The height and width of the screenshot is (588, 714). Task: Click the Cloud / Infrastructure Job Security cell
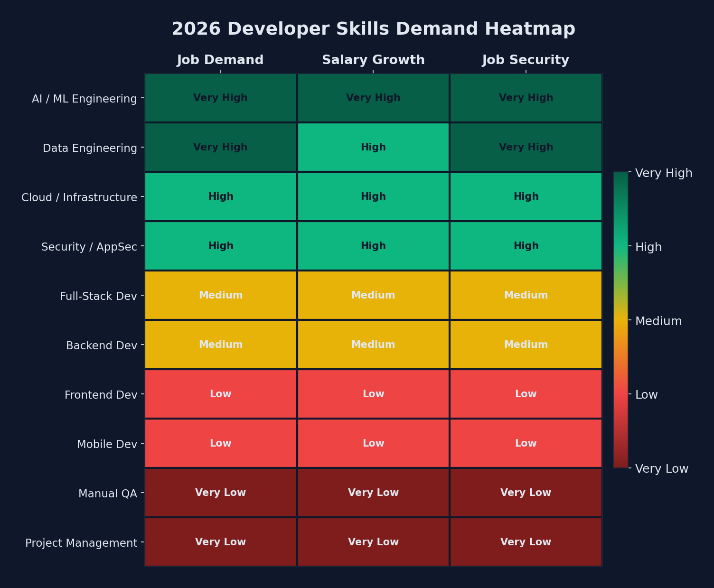526,196
